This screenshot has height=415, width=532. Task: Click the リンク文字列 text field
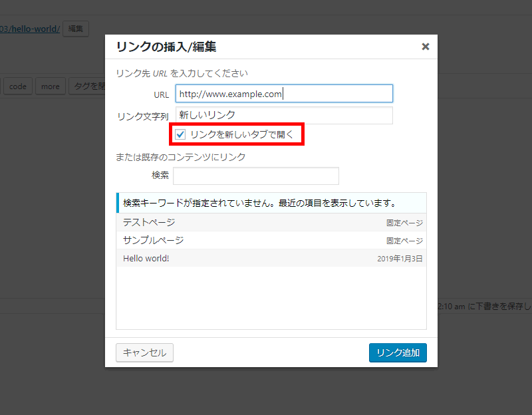tap(284, 116)
